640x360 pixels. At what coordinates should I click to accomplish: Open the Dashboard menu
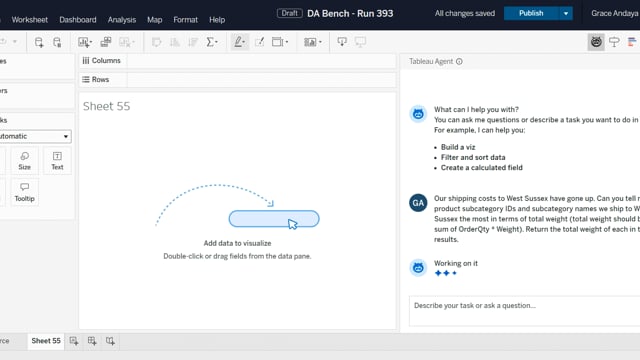coord(78,20)
